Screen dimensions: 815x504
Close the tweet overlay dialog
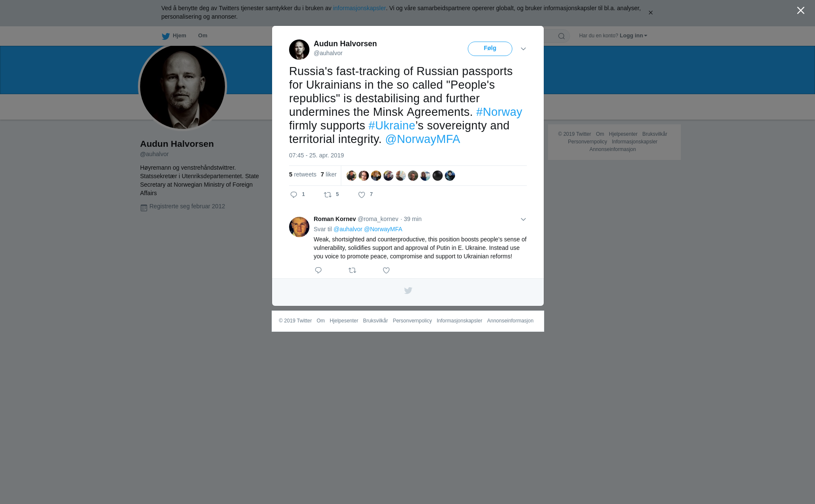tap(801, 11)
